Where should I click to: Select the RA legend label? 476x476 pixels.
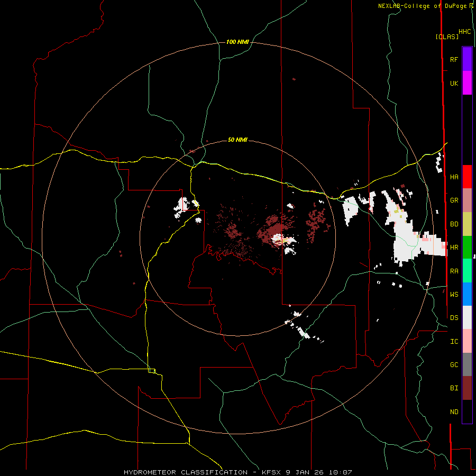click(x=454, y=271)
